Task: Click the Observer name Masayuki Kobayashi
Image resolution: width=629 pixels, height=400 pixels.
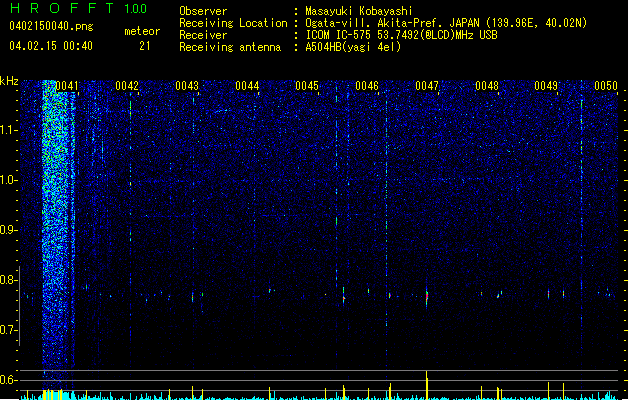Action: click(359, 11)
